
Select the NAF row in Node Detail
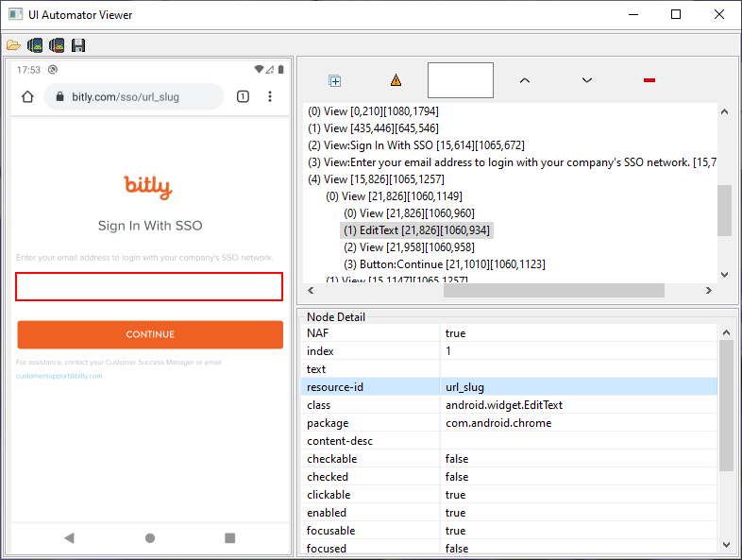pyautogui.click(x=509, y=333)
